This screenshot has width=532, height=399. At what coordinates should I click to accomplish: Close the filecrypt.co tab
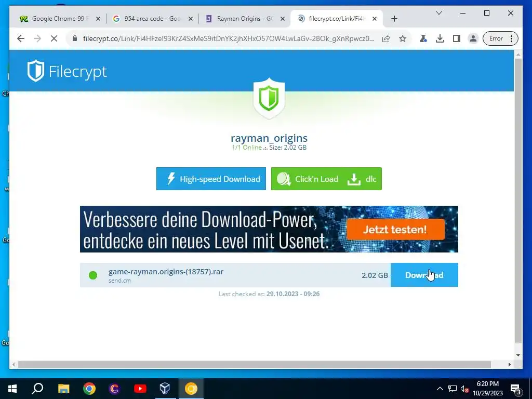click(x=375, y=19)
